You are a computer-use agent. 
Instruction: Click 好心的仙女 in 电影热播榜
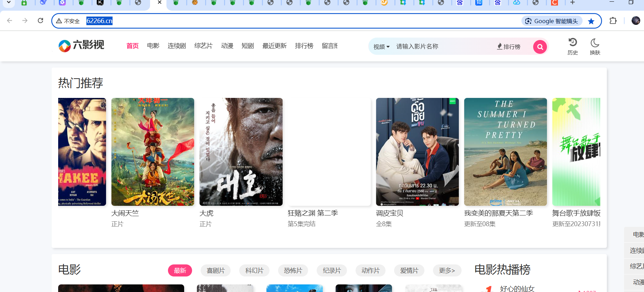coord(517,289)
